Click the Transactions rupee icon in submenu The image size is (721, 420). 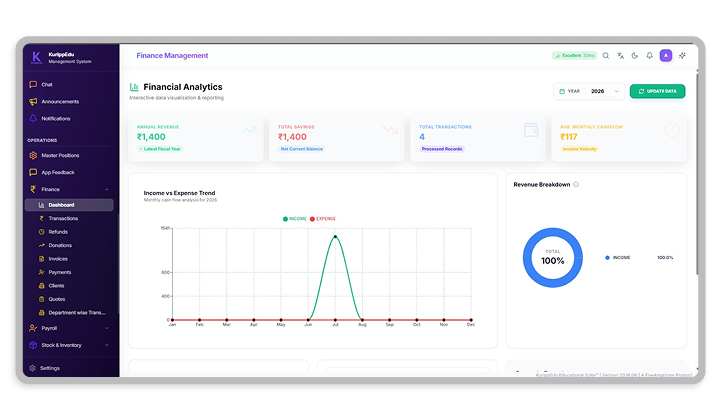pyautogui.click(x=41, y=219)
